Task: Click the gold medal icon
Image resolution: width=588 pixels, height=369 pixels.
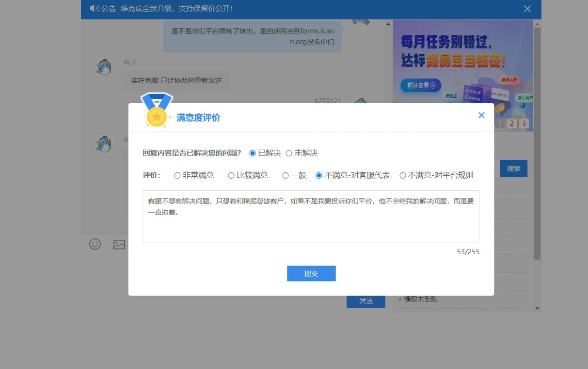Action: [157, 116]
